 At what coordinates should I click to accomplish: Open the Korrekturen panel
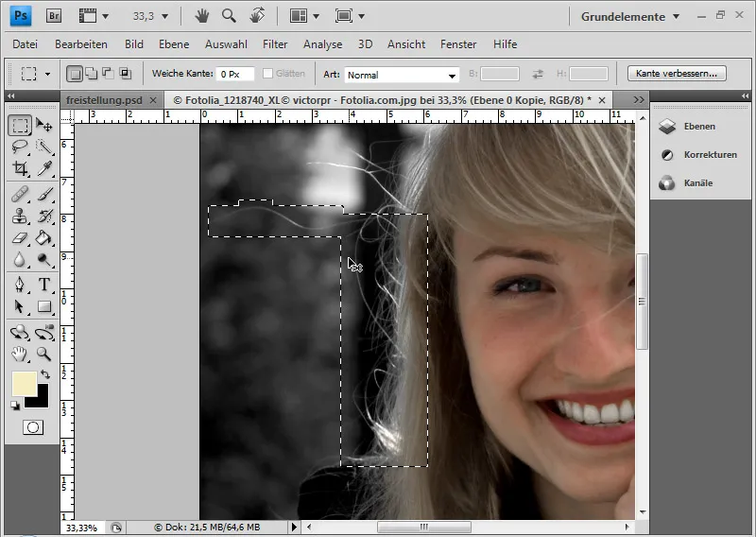click(x=699, y=155)
